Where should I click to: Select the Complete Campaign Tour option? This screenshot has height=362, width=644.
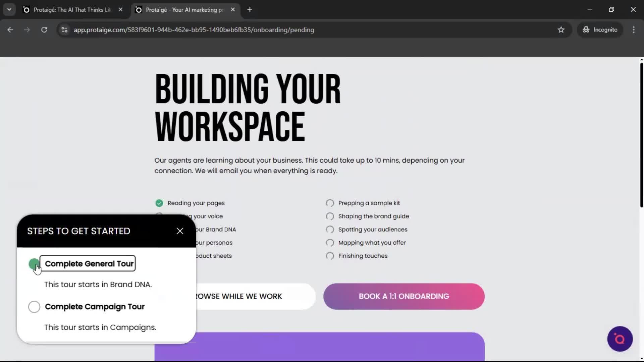(34, 306)
